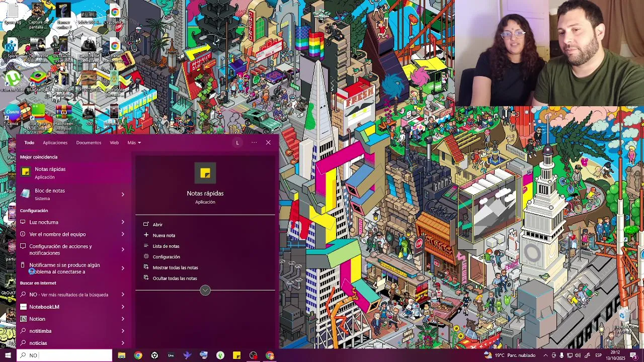Open the Canva desktop shortcut
The height and width of the screenshot is (362, 644).
[13, 116]
